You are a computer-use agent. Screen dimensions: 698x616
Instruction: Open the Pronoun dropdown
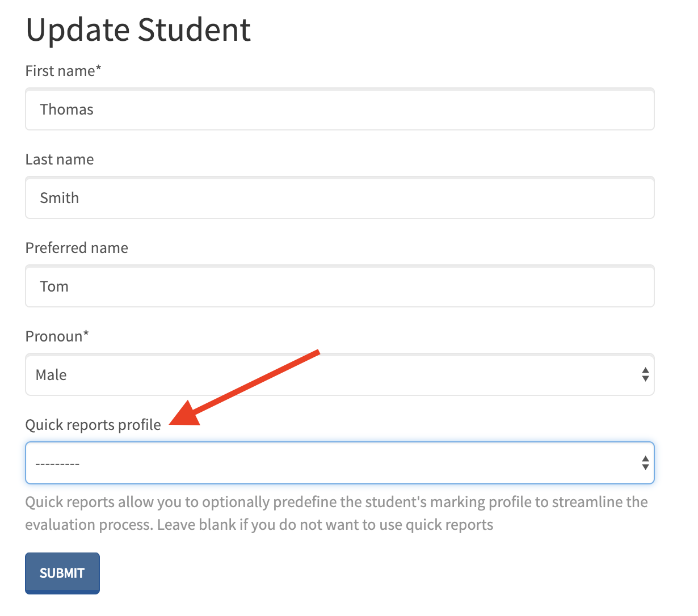pyautogui.click(x=339, y=375)
